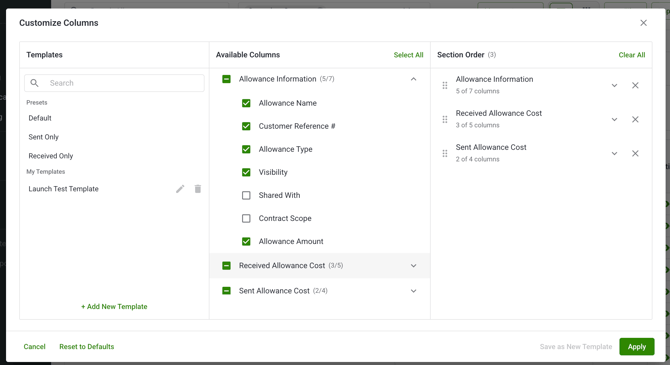Click the drag handle beside Sent Allowance Cost
The image size is (670, 365).
click(445, 153)
